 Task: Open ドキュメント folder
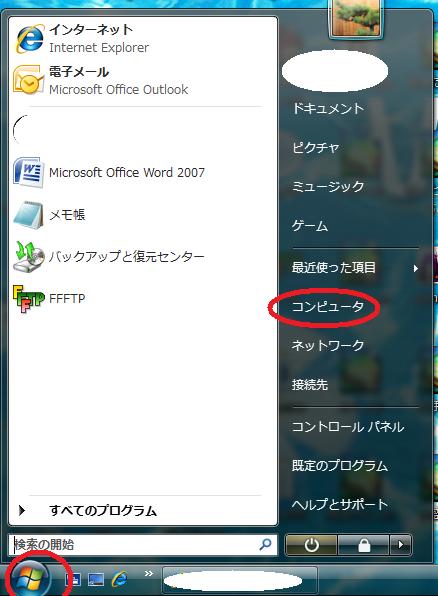[x=328, y=108]
